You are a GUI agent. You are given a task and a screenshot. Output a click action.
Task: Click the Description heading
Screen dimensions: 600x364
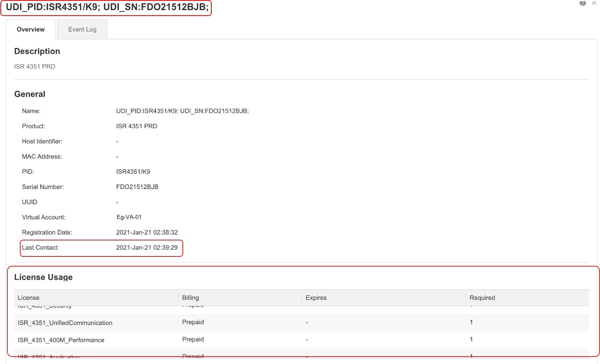point(37,51)
